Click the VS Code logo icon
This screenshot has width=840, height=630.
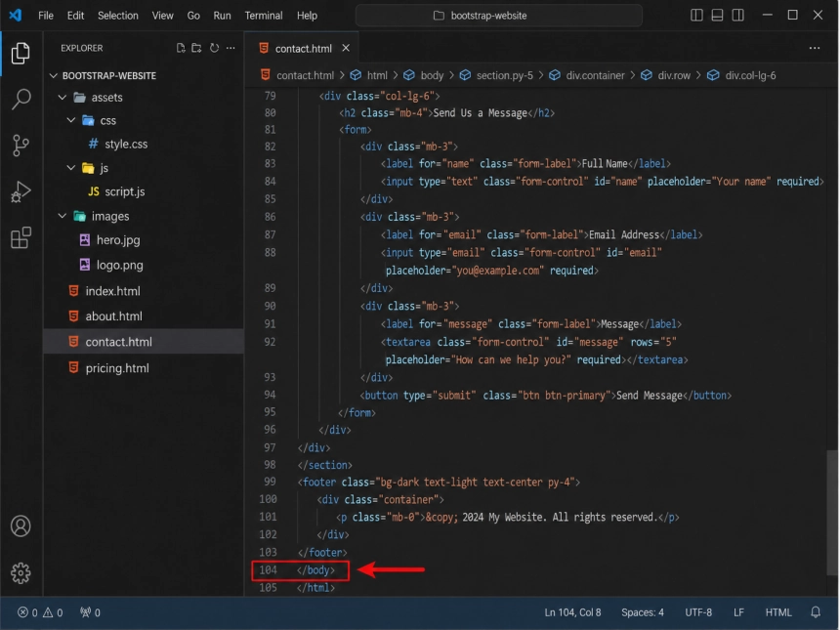[x=15, y=15]
